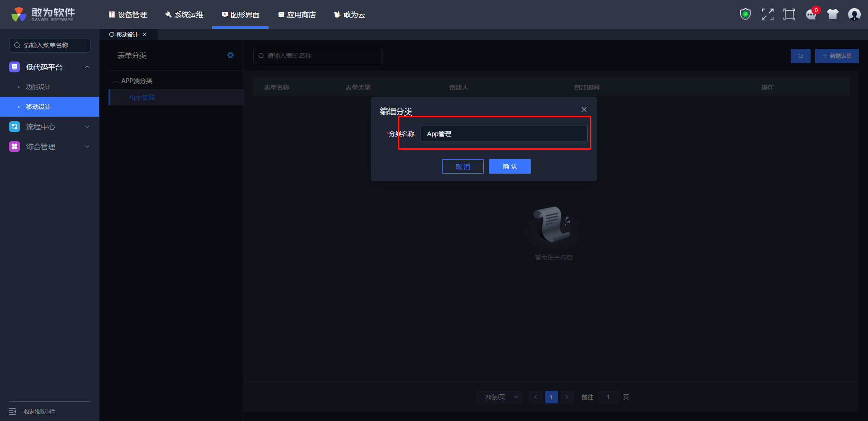Image resolution: width=868 pixels, height=421 pixels.
Task: Collapse the APP端分类 tree node
Action: 116,81
